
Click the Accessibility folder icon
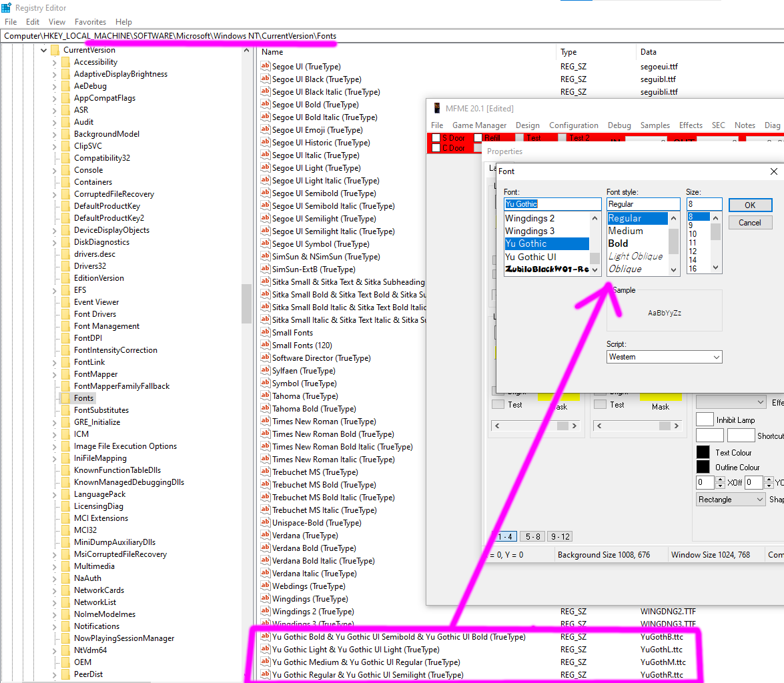pos(65,62)
